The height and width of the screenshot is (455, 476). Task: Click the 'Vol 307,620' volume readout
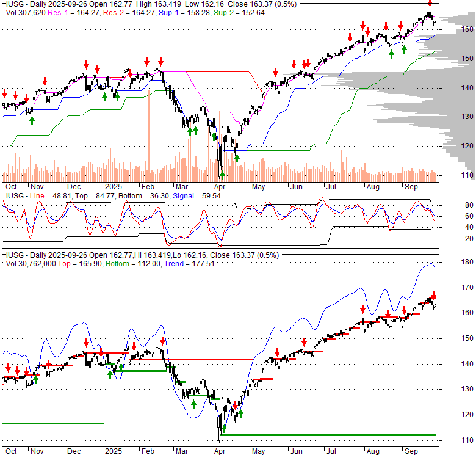click(x=26, y=13)
